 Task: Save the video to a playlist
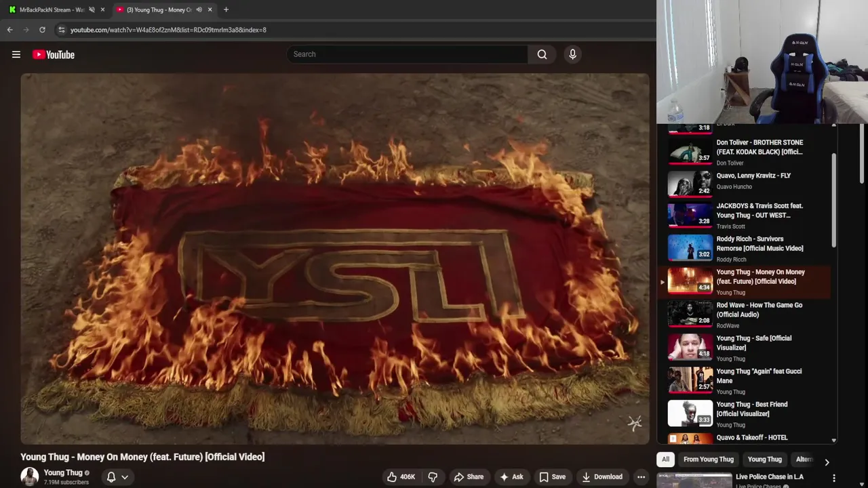click(x=552, y=476)
